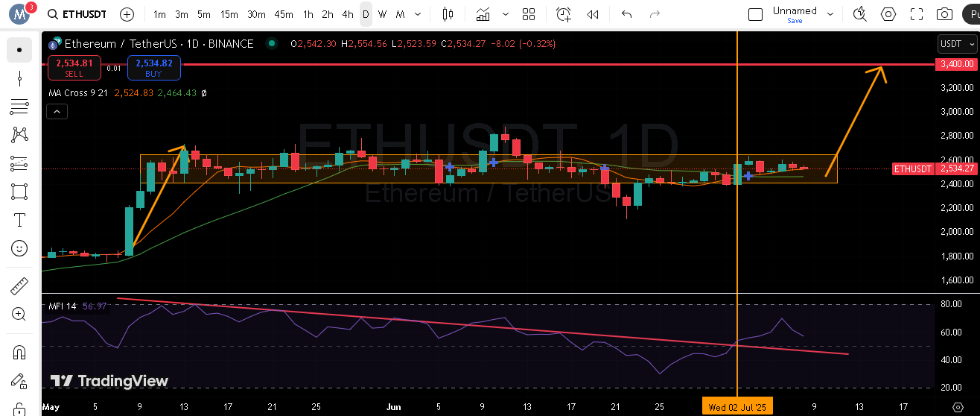This screenshot has height=416, width=980.
Task: Open the candlestick chart type selector
Action: coord(448,14)
